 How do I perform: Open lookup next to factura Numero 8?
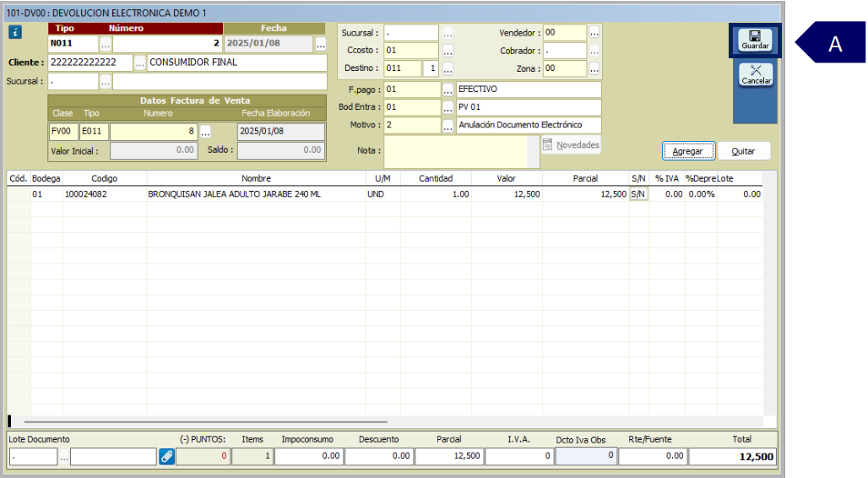pos(205,132)
